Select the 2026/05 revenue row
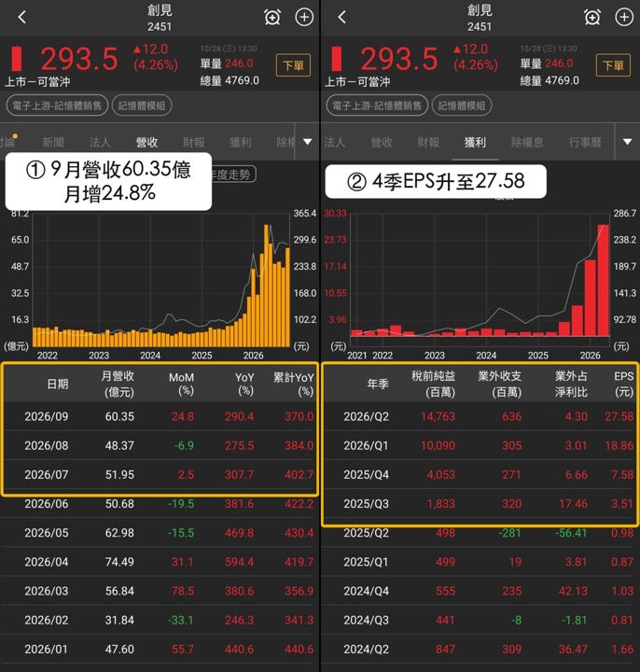Image resolution: width=640 pixels, height=672 pixels. pos(160,533)
